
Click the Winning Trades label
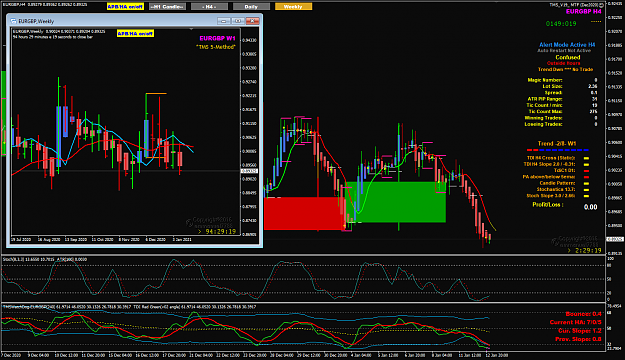(x=543, y=118)
